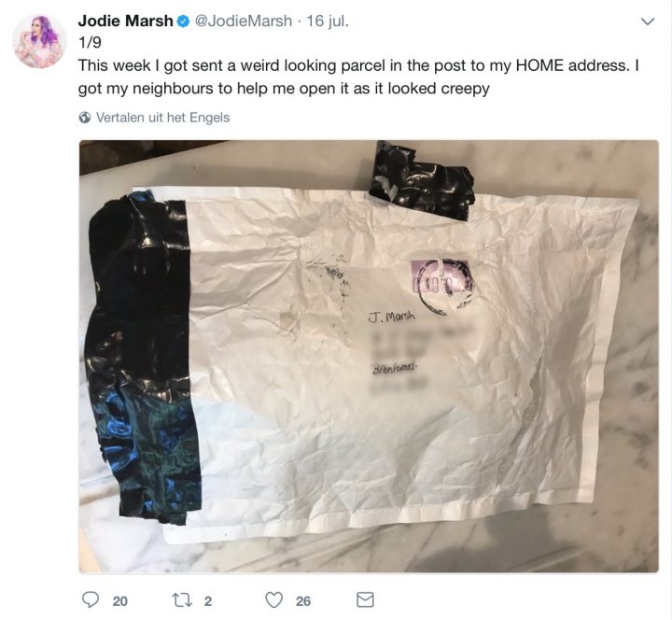Click the tweet text about a weird parcel
The width and height of the screenshot is (672, 620).
[358, 77]
